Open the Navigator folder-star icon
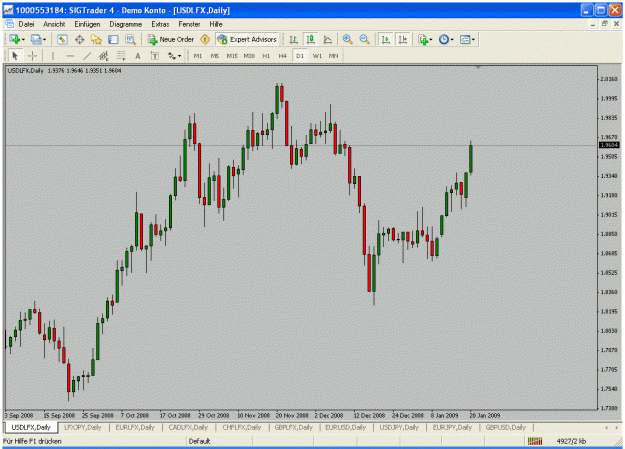Image resolution: width=625 pixels, height=449 pixels. point(96,39)
